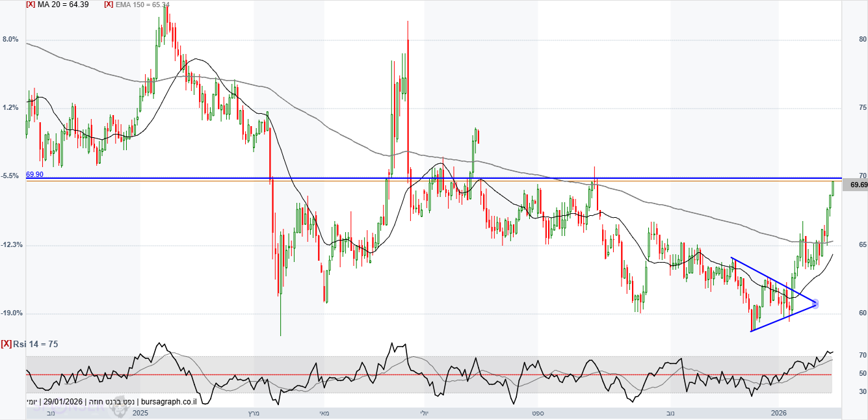Viewport: 868px width, 420px height.
Task: Click the יומי interval text
Action: coord(33,402)
